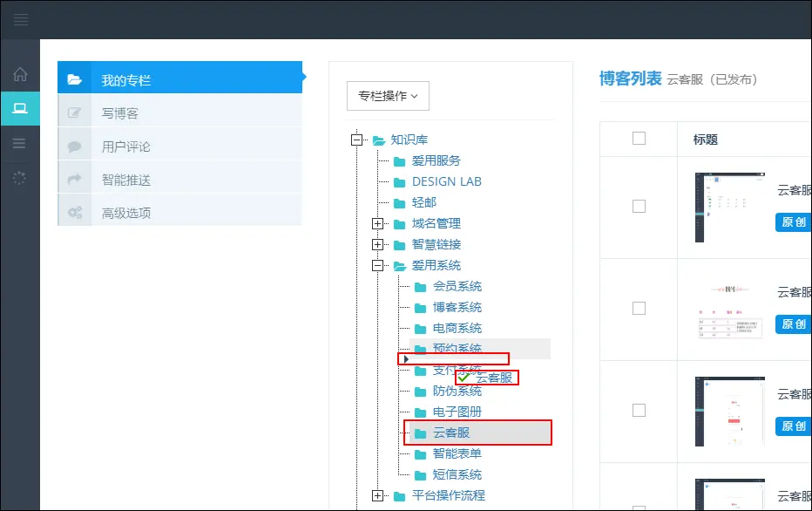Open the first blog post thumbnail
This screenshot has width=812, height=511.
point(729,207)
